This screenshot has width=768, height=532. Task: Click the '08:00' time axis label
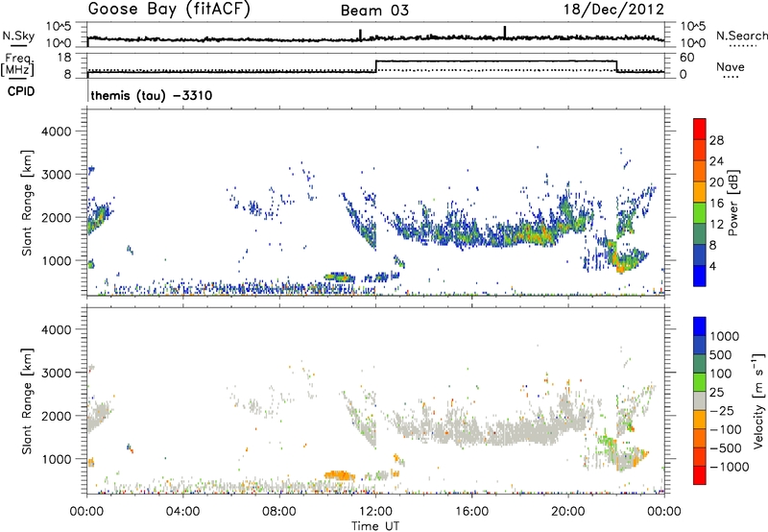[279, 511]
